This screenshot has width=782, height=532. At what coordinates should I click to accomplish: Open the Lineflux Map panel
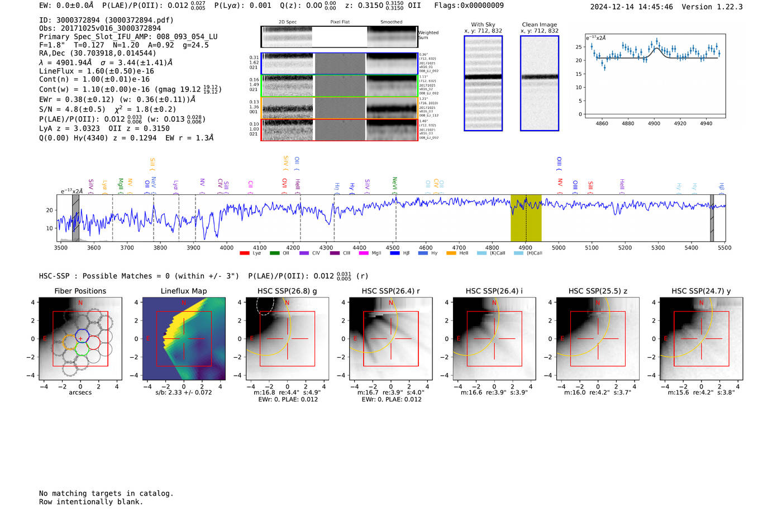tap(184, 339)
